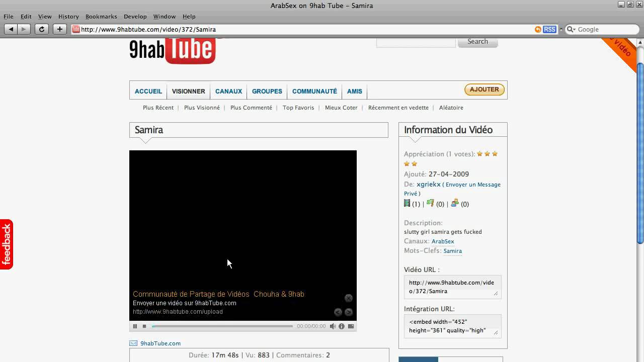This screenshot has width=644, height=362.
Task: Open the AMIS tab
Action: (x=355, y=91)
